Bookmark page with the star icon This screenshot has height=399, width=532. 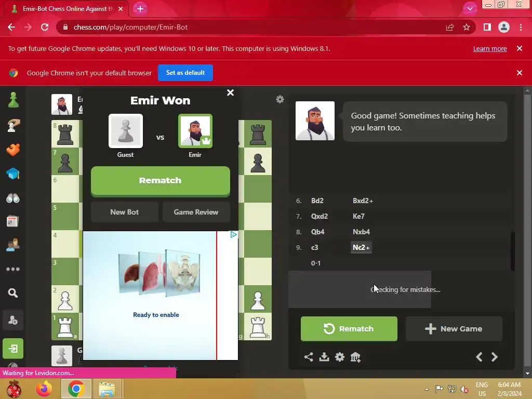coord(467,27)
